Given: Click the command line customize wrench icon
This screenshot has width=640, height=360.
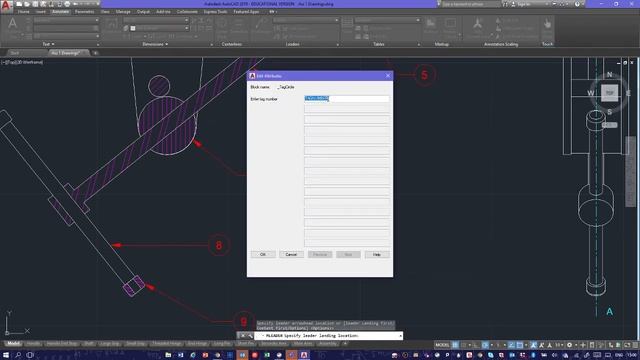Looking at the screenshot, I should coord(250,336).
